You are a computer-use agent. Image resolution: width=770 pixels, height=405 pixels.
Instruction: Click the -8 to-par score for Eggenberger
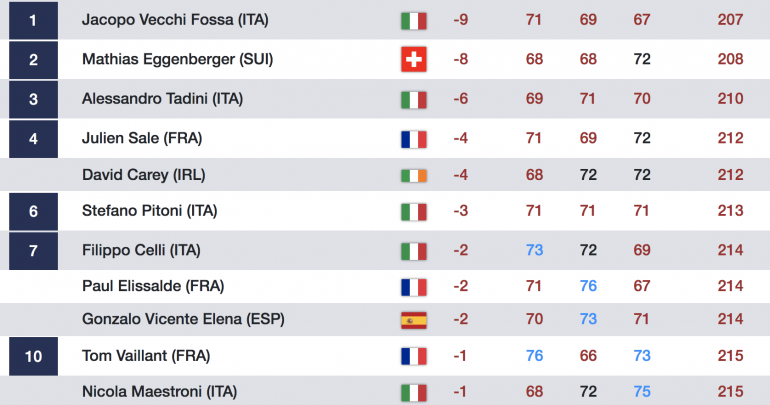[460, 59]
